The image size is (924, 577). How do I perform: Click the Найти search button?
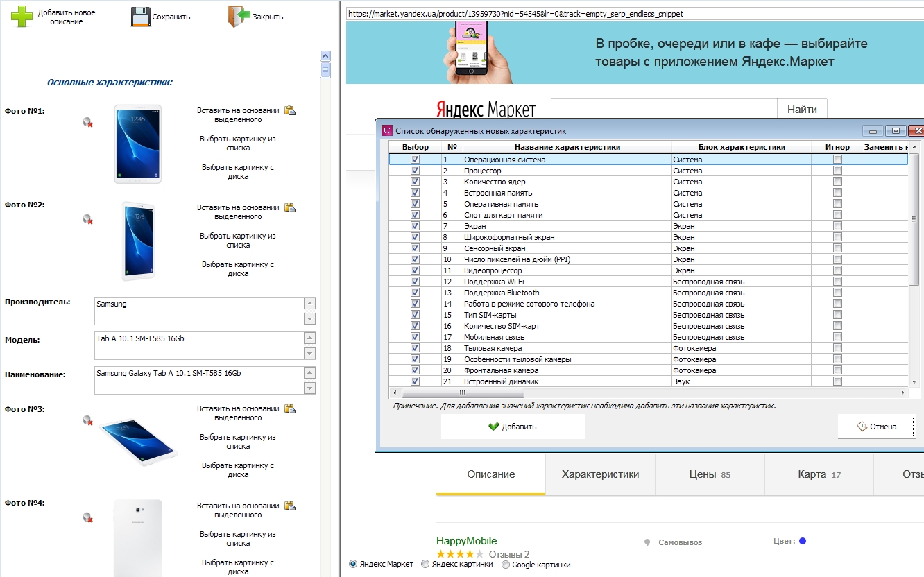tap(802, 109)
